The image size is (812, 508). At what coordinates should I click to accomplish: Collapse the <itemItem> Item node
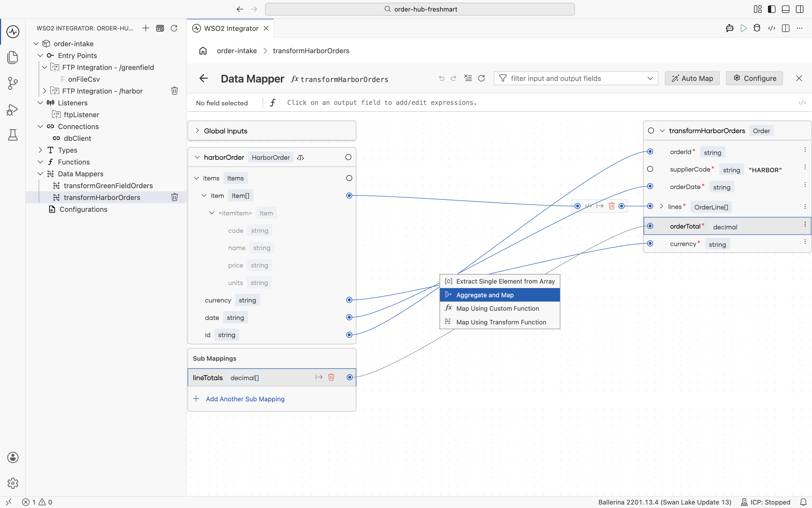[212, 213]
